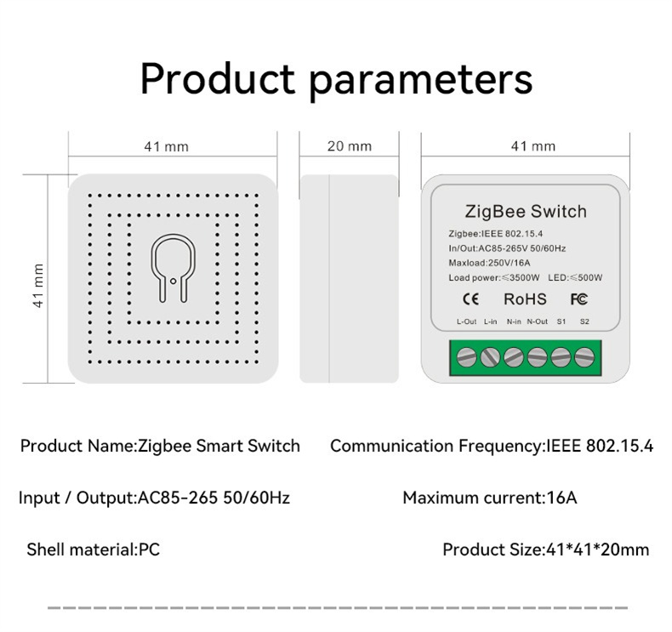Click the Maximum current:16A line
The image size is (672, 632).
489,498
